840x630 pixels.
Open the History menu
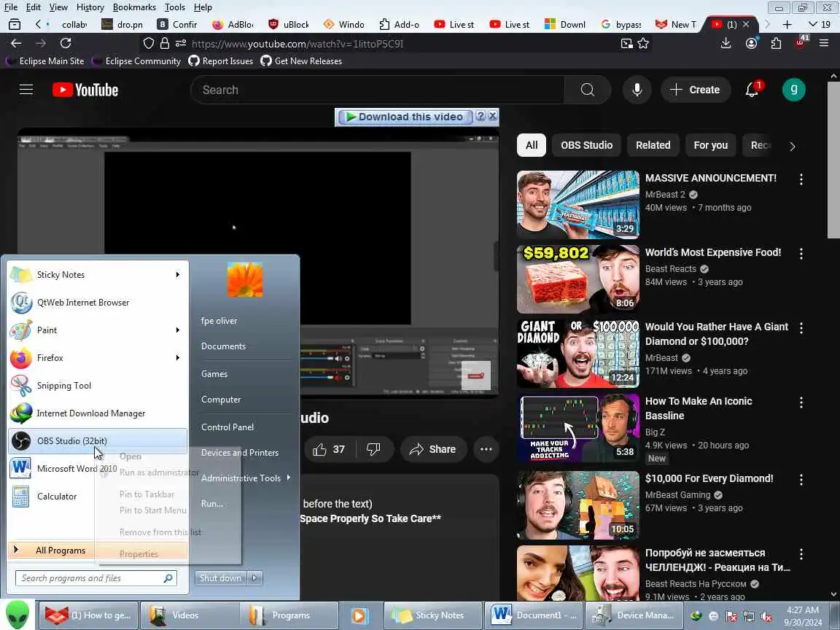[x=90, y=7]
